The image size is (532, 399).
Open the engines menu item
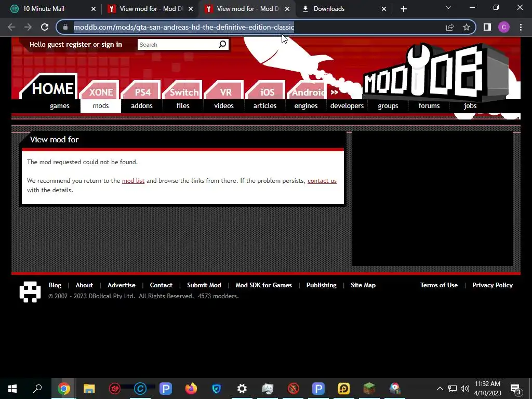tap(306, 106)
